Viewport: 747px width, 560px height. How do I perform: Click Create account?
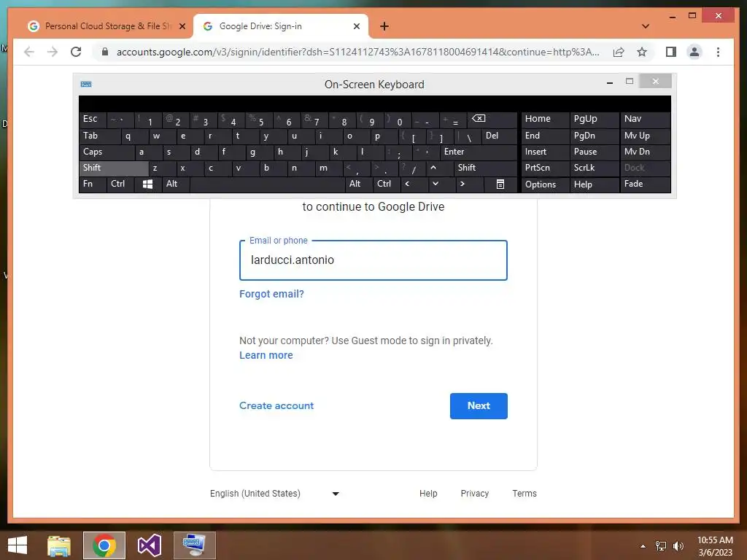tap(276, 405)
